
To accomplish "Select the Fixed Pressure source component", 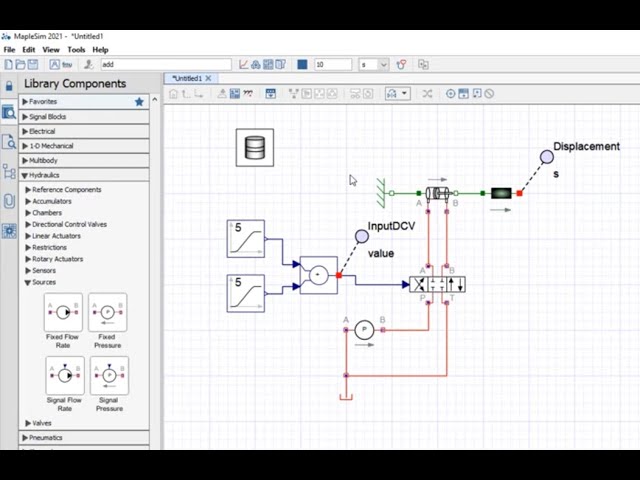I will click(x=108, y=312).
